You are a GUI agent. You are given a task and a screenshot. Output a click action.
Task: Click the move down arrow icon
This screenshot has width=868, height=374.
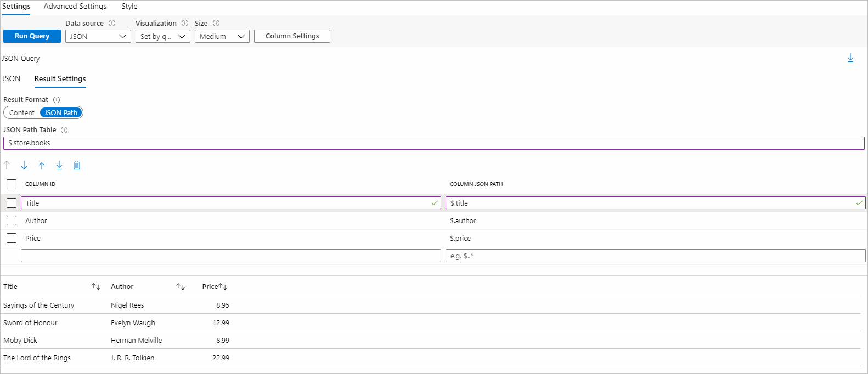(24, 165)
